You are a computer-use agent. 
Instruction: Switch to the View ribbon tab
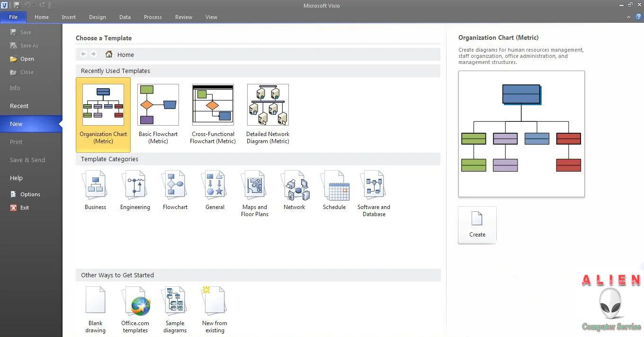[x=211, y=17]
